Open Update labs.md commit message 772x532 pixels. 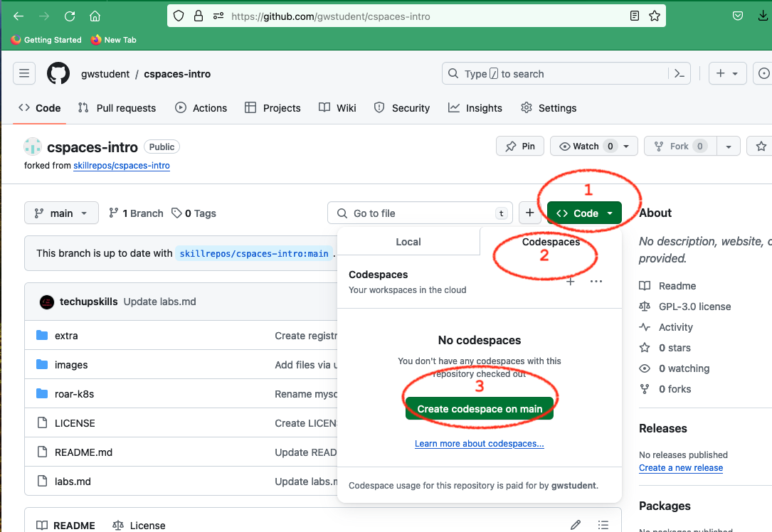[159, 301]
